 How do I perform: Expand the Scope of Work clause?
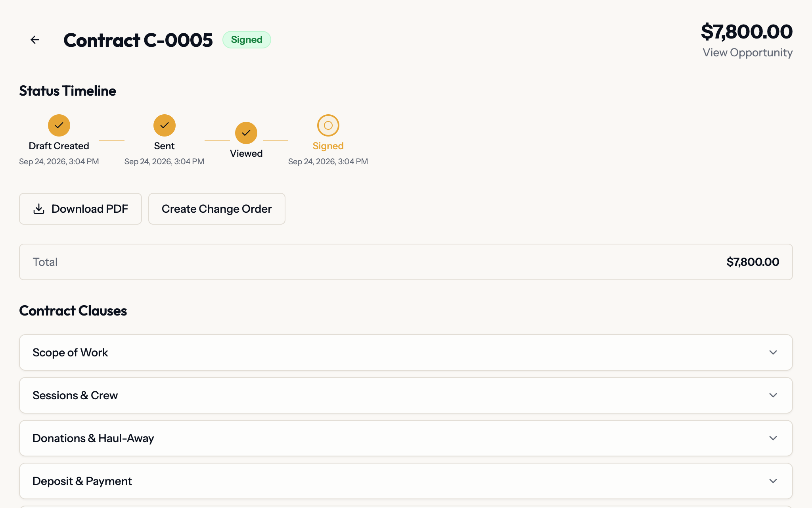[406, 352]
